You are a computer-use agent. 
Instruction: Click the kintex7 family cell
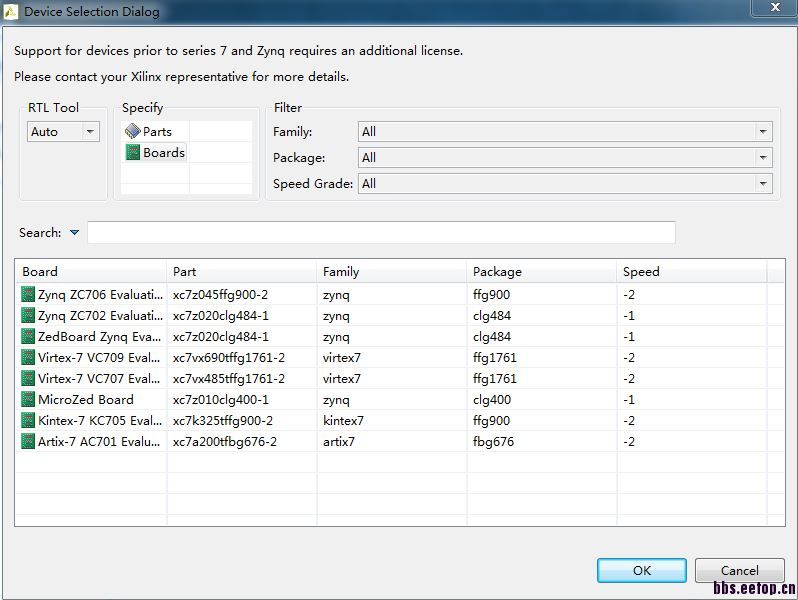tap(343, 420)
